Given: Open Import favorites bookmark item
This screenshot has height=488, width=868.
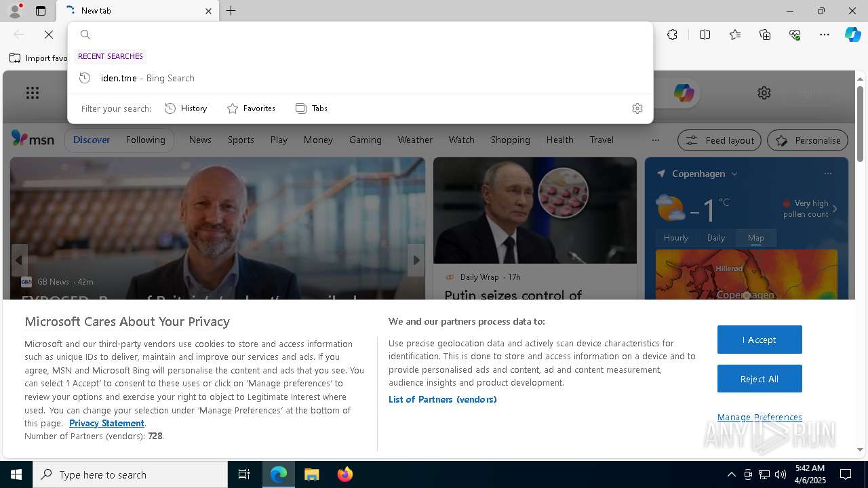Looking at the screenshot, I should click(38, 58).
